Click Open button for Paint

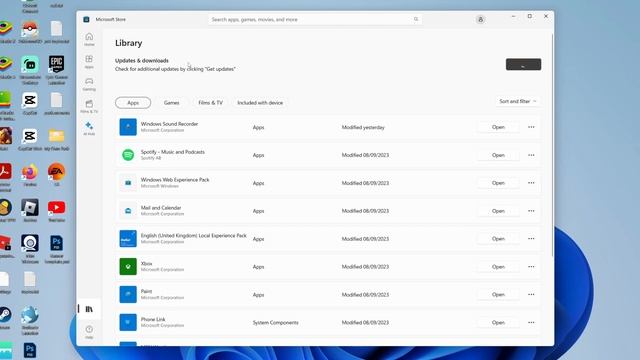(x=498, y=294)
